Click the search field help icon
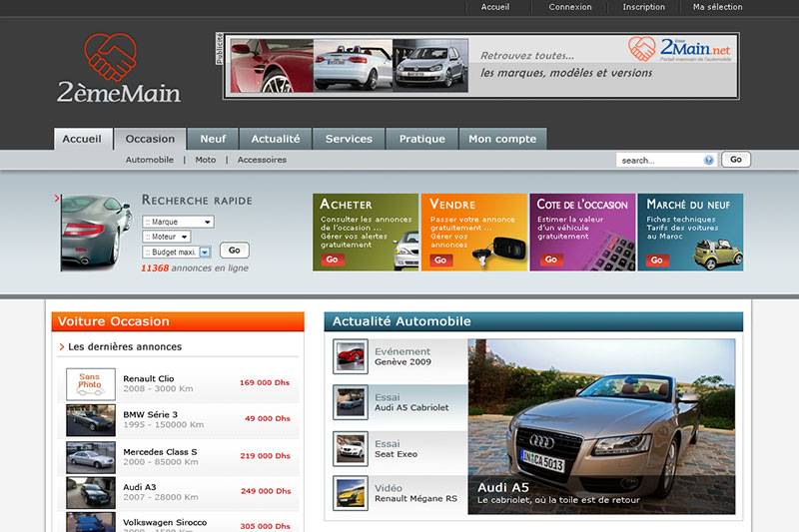The image size is (799, 532). point(708,160)
